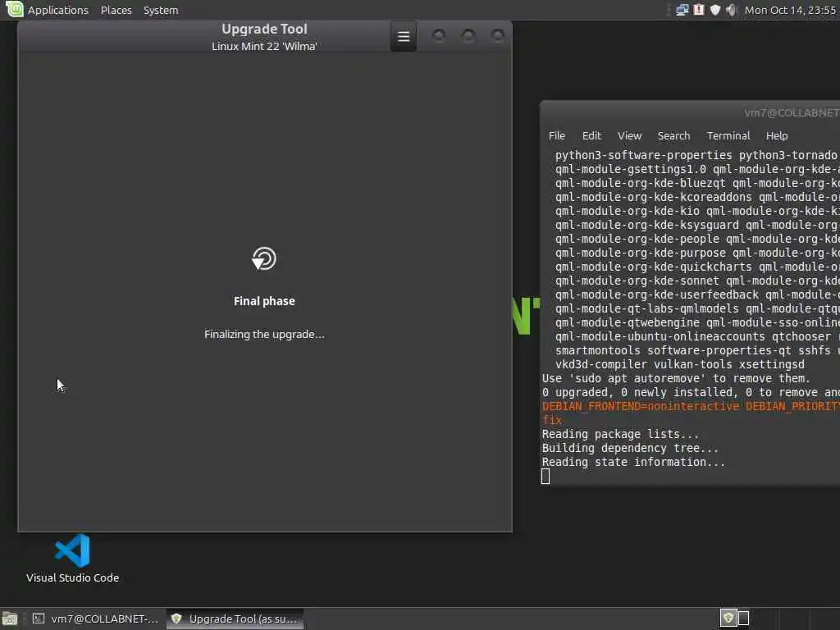
Task: Open the terminal Terminal menu
Action: pyautogui.click(x=728, y=135)
